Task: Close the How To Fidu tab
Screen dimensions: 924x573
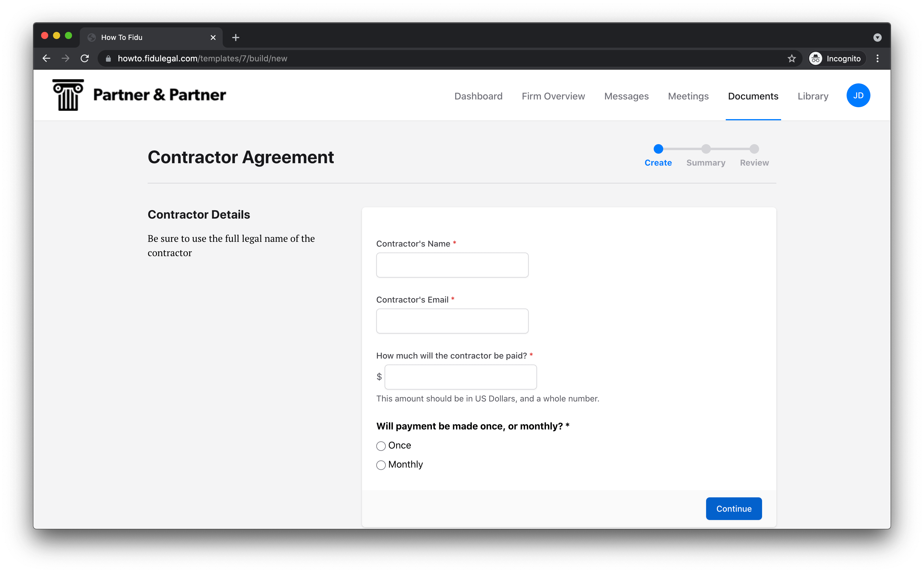Action: point(213,38)
